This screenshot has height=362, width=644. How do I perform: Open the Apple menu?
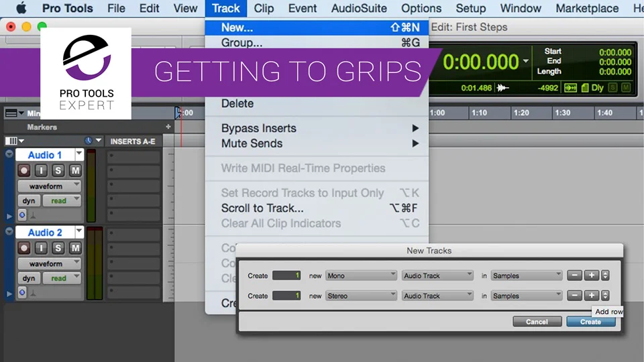(x=21, y=8)
